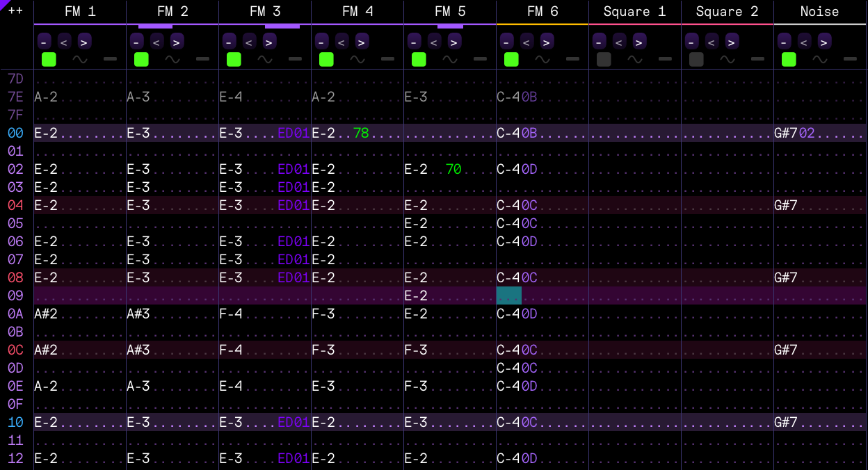Screen dimensions: 868x470
Task: Click row number 0C in pattern
Action: (15, 350)
